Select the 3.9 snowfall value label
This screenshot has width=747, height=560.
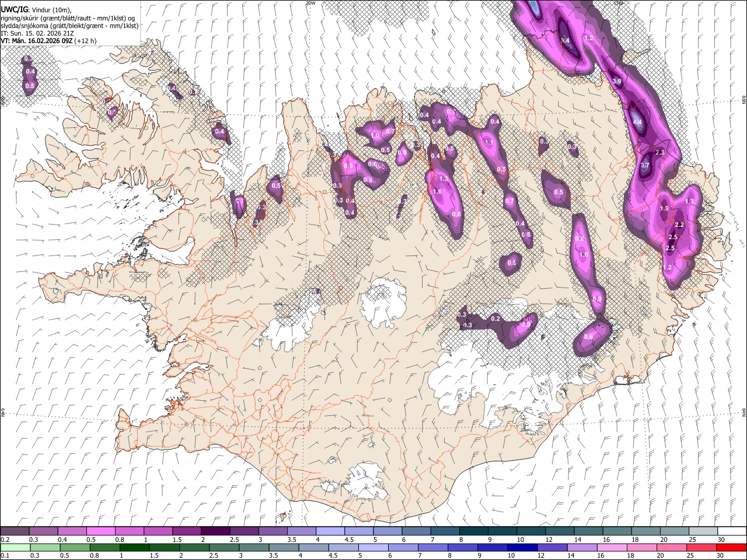pos(617,81)
